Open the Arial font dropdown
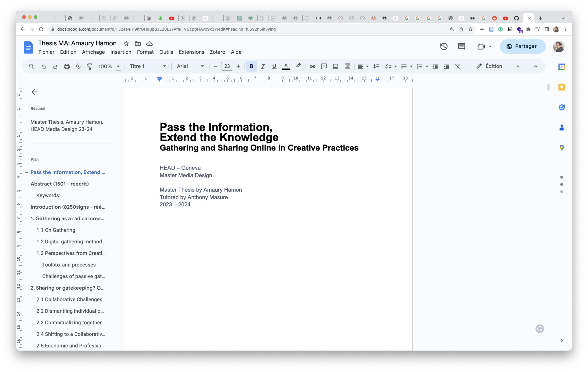 click(190, 66)
